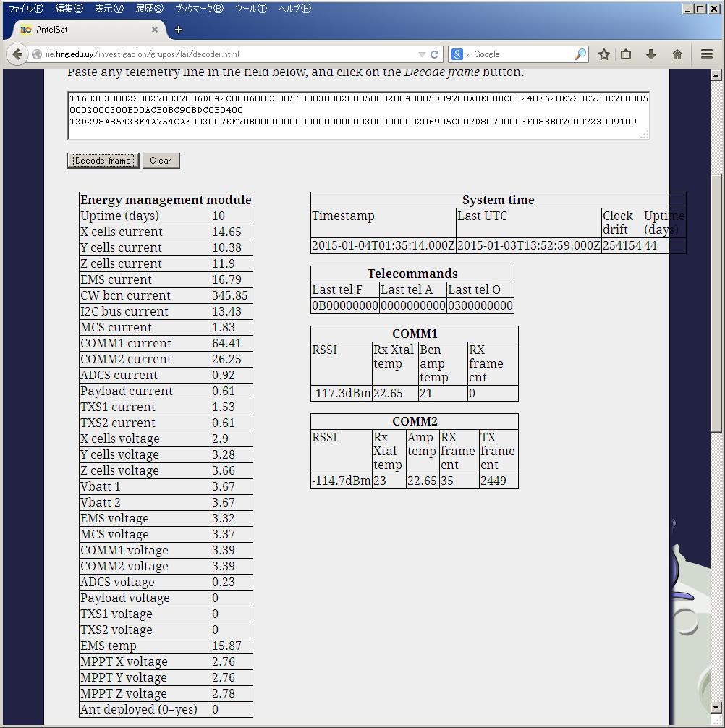The height and width of the screenshot is (728, 725).
Task: Select the TX frame cnt value 2449
Action: coord(493,481)
